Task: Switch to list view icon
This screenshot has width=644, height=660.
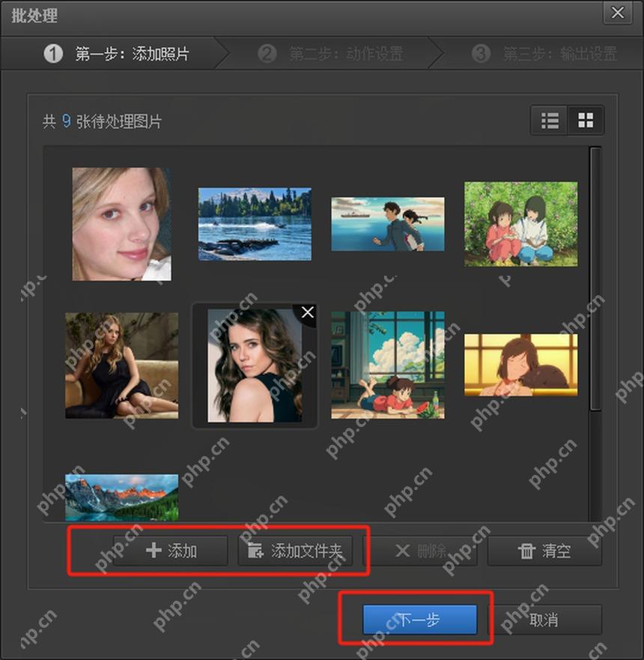Action: click(550, 121)
